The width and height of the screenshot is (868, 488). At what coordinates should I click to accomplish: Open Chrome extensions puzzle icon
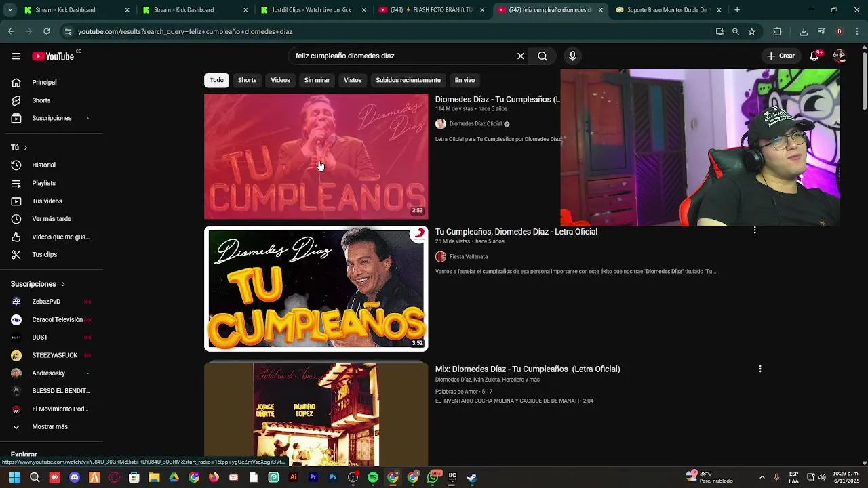click(777, 31)
